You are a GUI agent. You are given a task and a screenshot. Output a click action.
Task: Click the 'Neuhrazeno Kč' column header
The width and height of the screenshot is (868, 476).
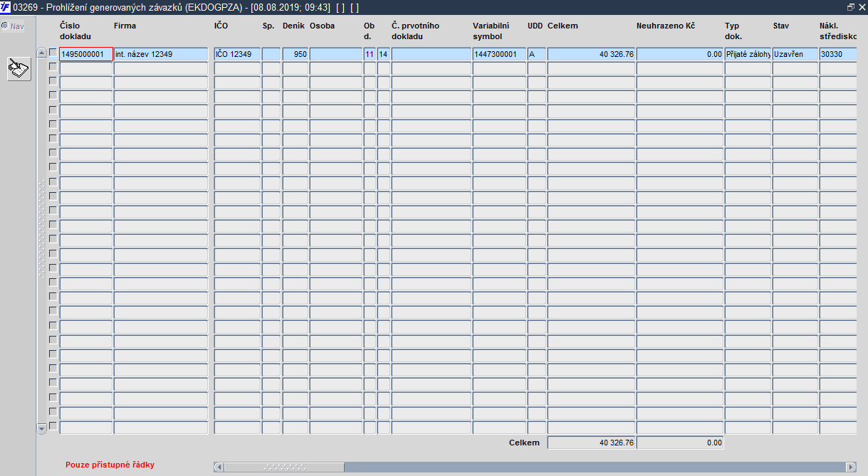[x=665, y=26]
